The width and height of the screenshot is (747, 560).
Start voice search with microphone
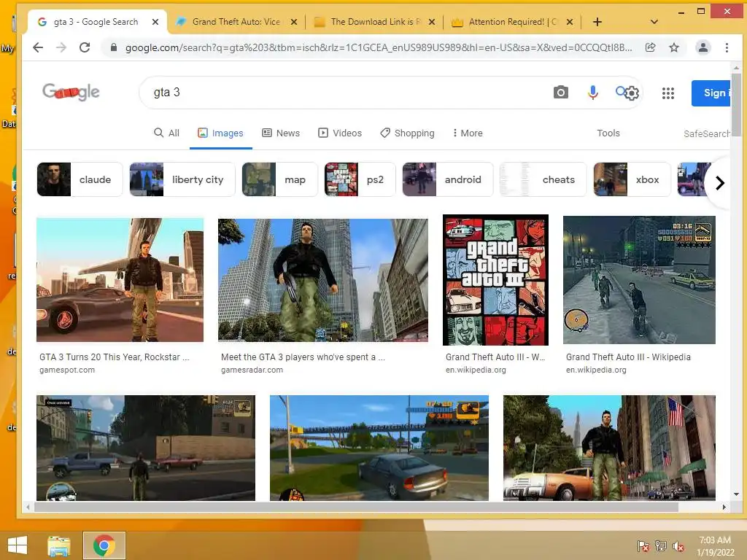pos(592,93)
